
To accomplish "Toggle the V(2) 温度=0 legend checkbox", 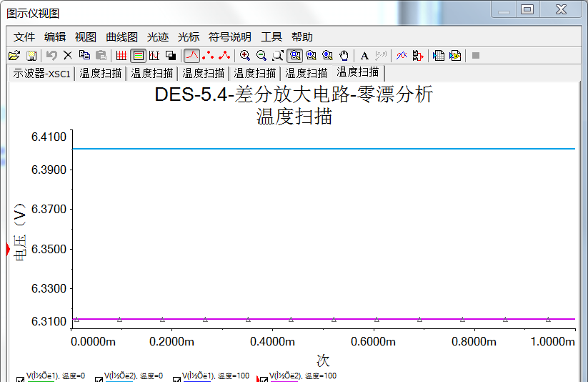I will tap(99, 379).
